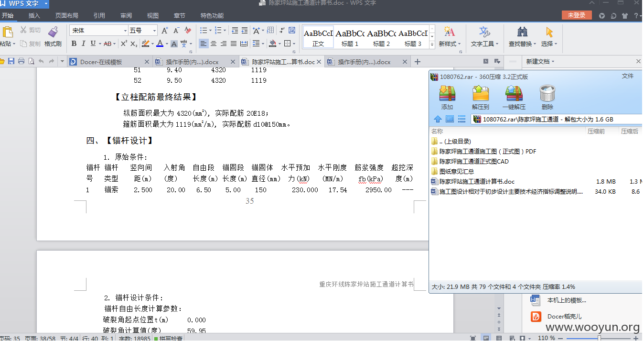Click the Undo arrow in quick toolbar

click(41, 61)
